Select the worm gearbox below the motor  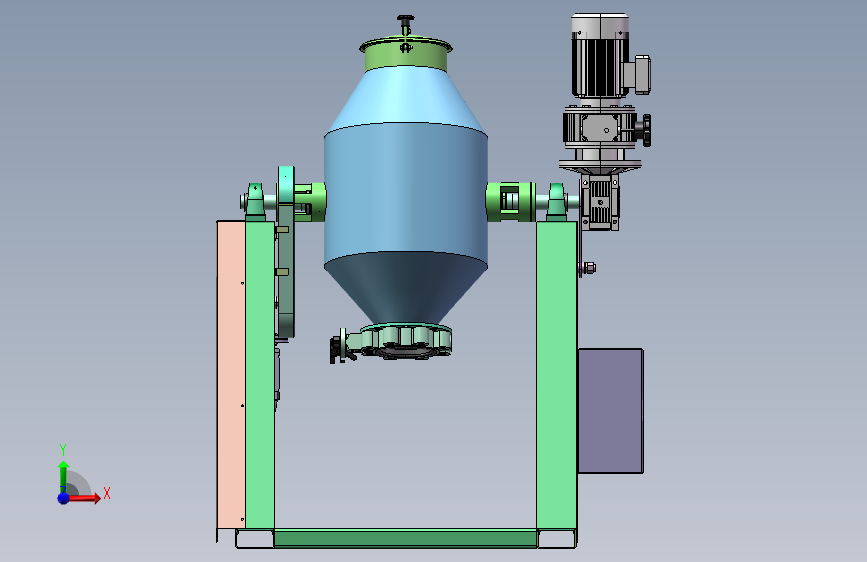pos(599,202)
